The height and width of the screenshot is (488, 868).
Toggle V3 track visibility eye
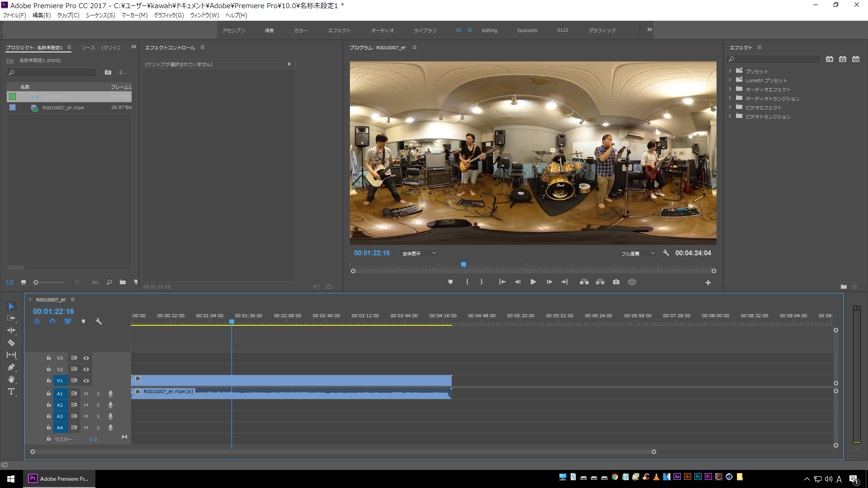pyautogui.click(x=86, y=358)
